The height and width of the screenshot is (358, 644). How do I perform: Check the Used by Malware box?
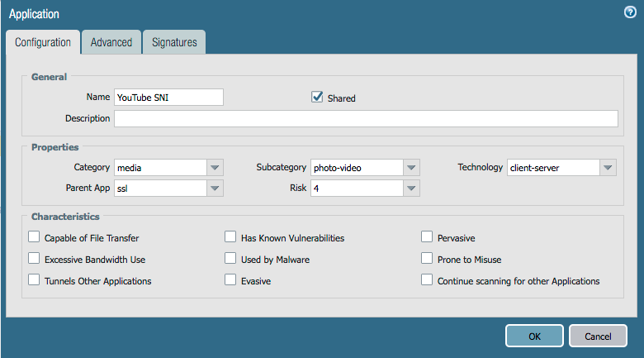point(230,259)
